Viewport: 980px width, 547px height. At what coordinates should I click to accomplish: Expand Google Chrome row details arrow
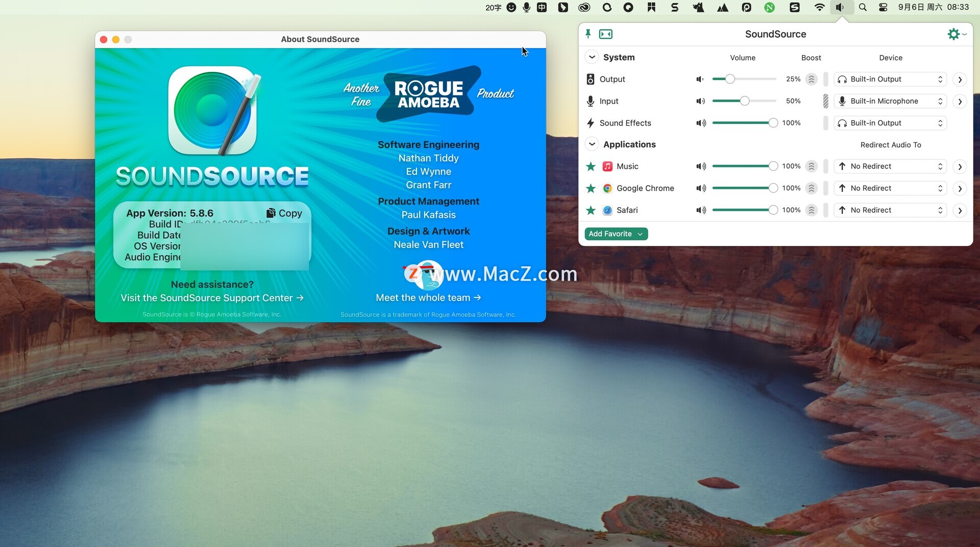(960, 189)
